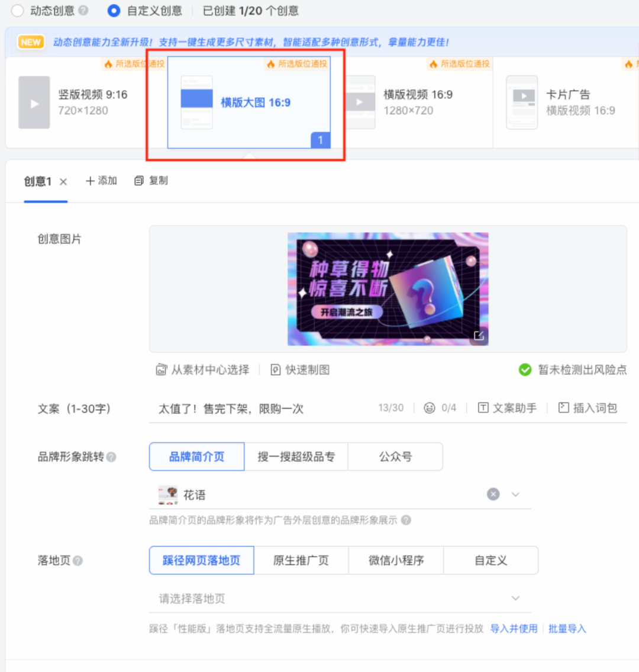Choose the 竖版视频 9:16 format card
Image resolution: width=639 pixels, height=672 pixels.
(x=86, y=102)
